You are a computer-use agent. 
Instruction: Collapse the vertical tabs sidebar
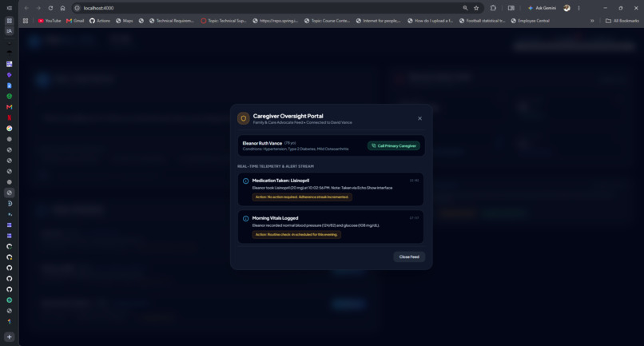[x=10, y=8]
